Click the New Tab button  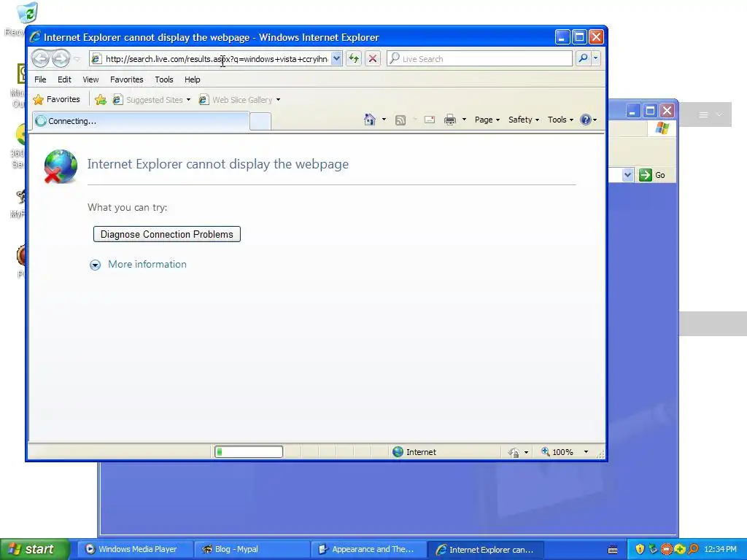(260, 122)
